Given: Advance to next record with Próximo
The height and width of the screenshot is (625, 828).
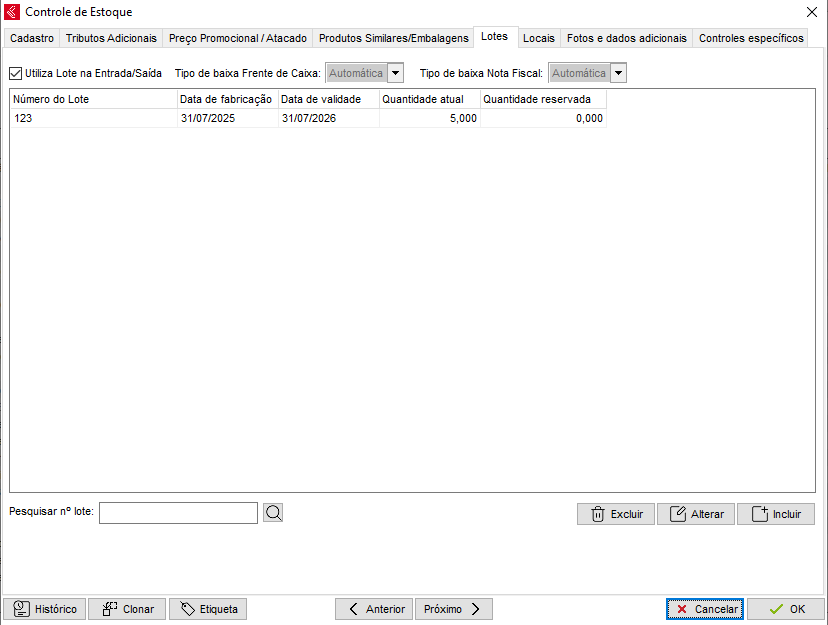Looking at the screenshot, I should pyautogui.click(x=453, y=609).
